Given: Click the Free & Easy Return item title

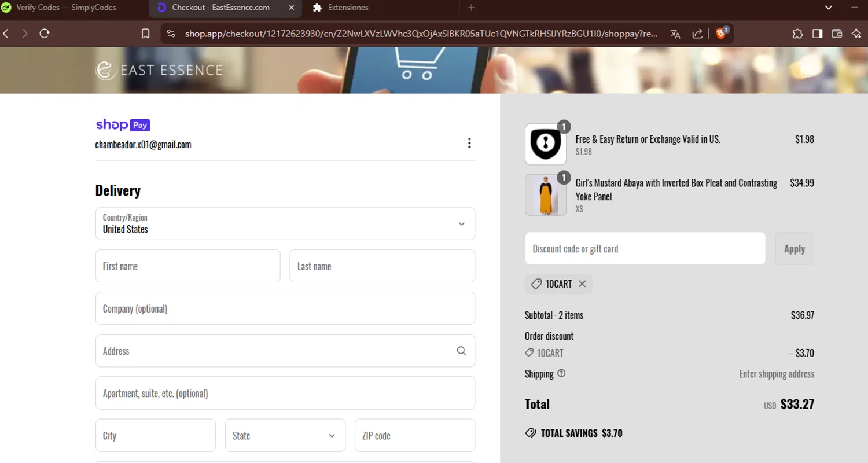Looking at the screenshot, I should [x=648, y=139].
